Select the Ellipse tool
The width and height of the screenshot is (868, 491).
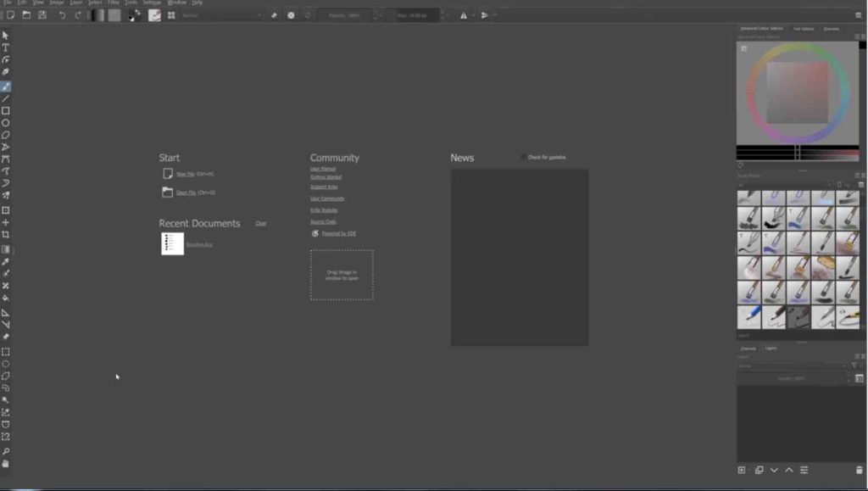click(6, 124)
